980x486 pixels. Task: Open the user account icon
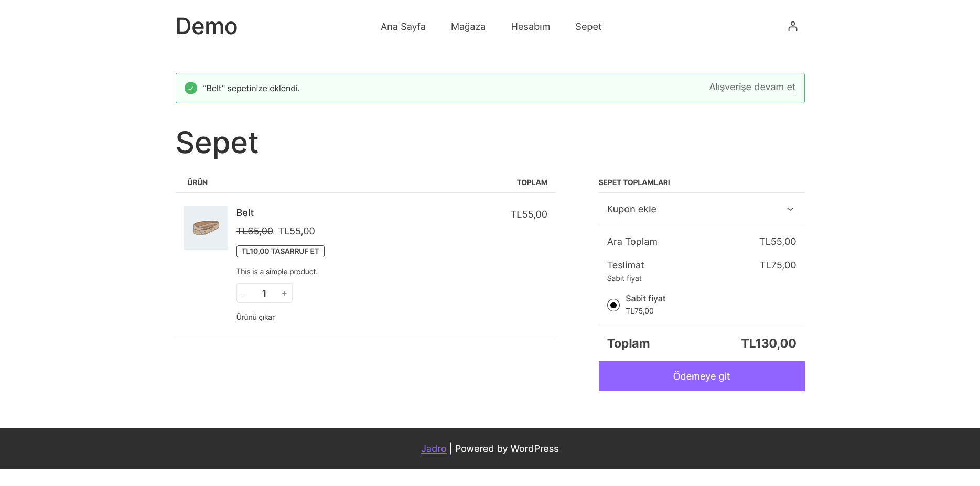point(792,26)
